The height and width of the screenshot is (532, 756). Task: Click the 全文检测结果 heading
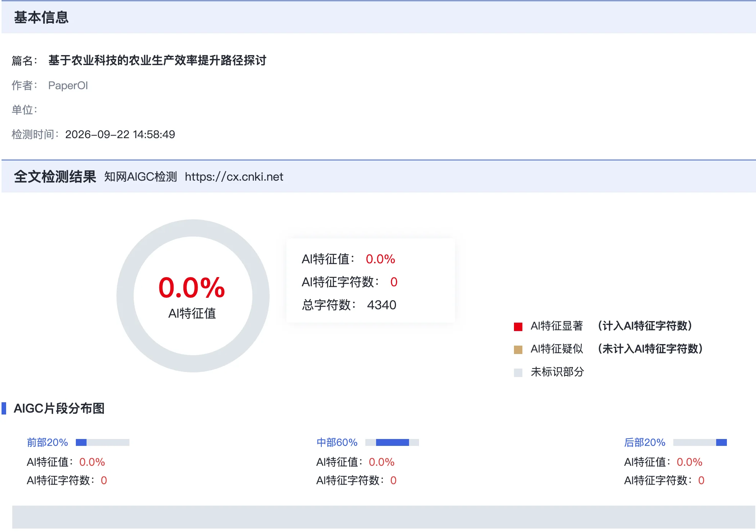pyautogui.click(x=55, y=176)
